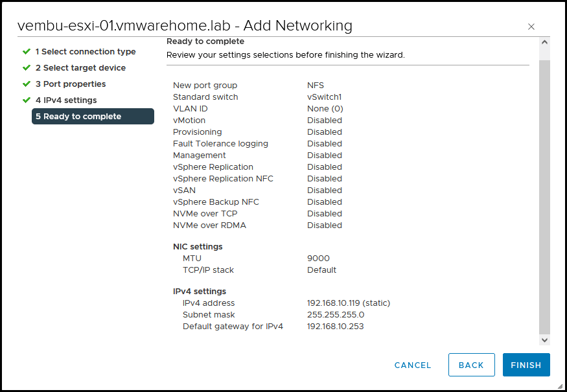The image size is (567, 392).
Task: Click the 'Subnet mask' label
Action: tap(209, 315)
